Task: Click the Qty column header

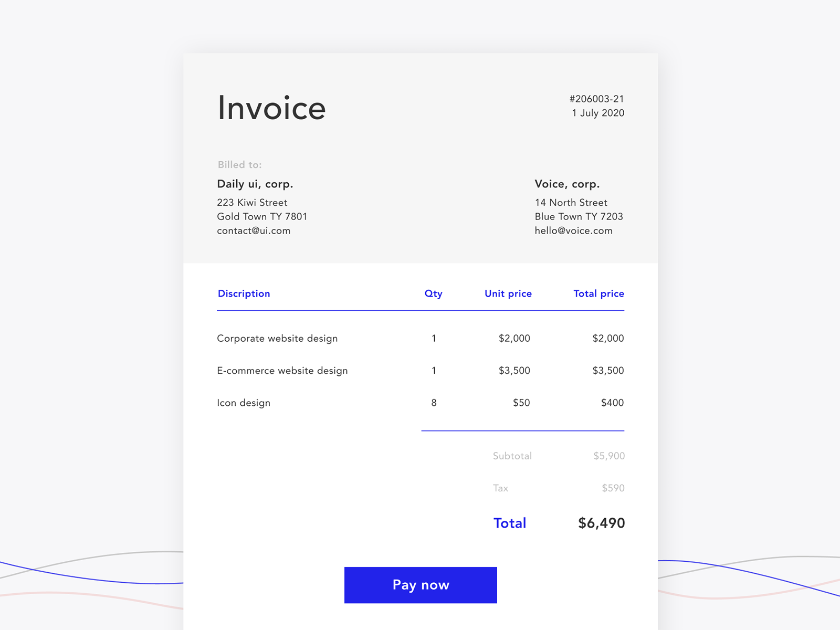Action: click(433, 293)
